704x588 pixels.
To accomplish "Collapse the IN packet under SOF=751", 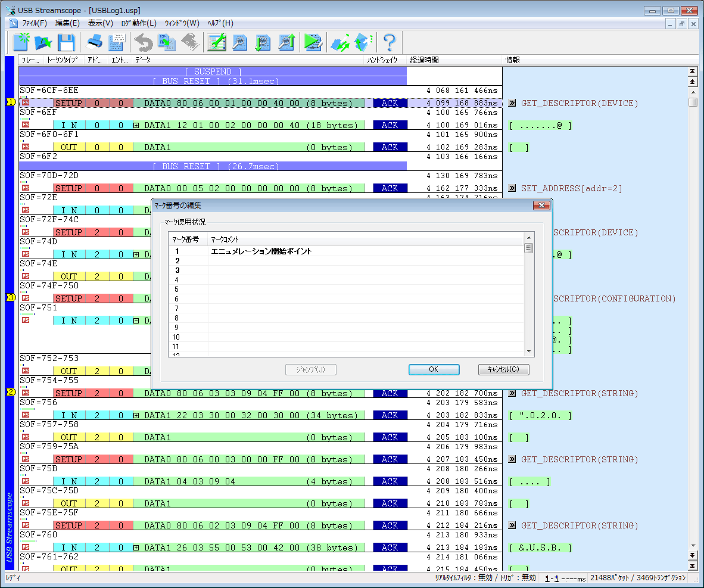I will pos(136,321).
